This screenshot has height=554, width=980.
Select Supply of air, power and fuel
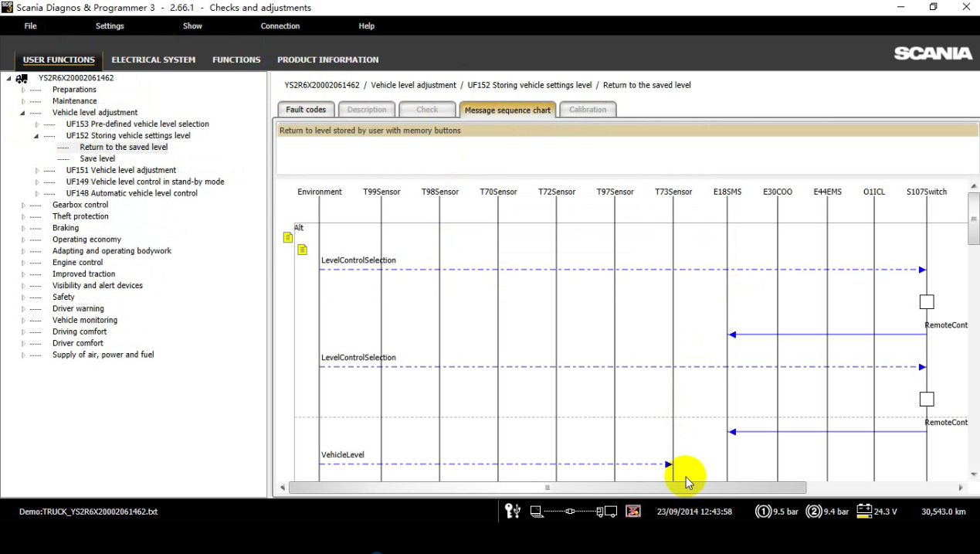pyautogui.click(x=103, y=355)
